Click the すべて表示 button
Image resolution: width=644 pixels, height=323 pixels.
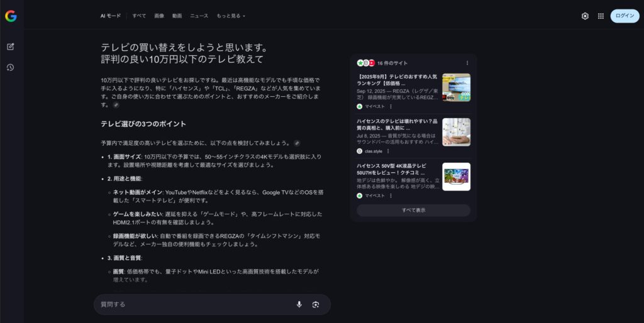(x=413, y=210)
